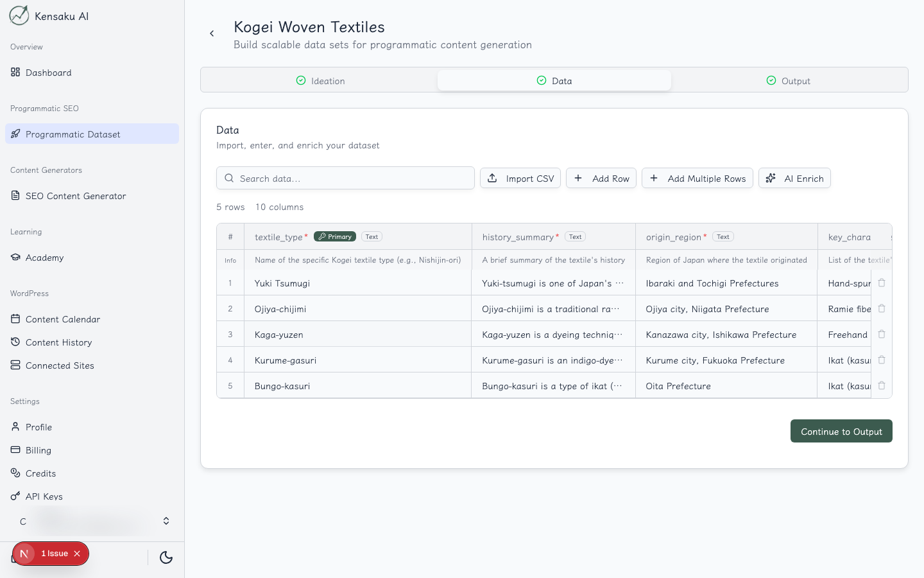Click trash icon for Bungo-kasuri row

(x=882, y=386)
